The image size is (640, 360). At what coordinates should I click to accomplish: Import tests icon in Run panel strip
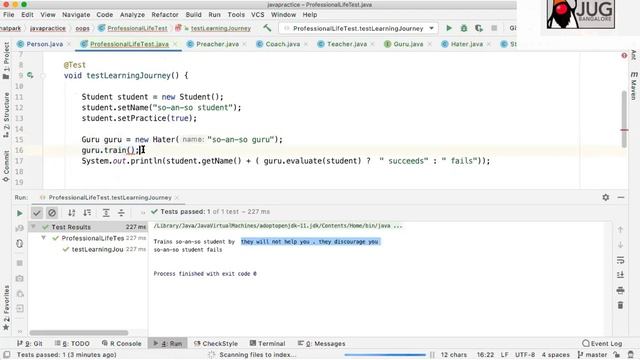[19, 309]
